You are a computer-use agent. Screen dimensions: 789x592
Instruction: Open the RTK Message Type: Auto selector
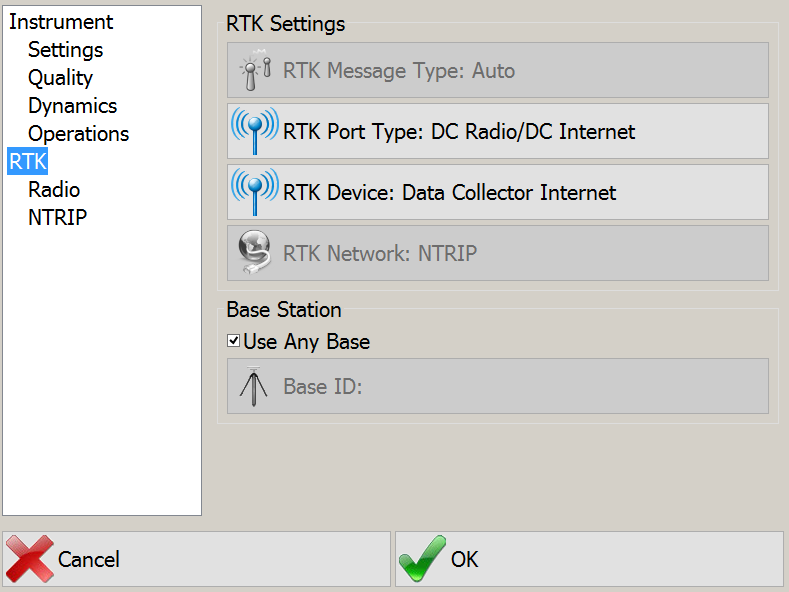tap(498, 70)
